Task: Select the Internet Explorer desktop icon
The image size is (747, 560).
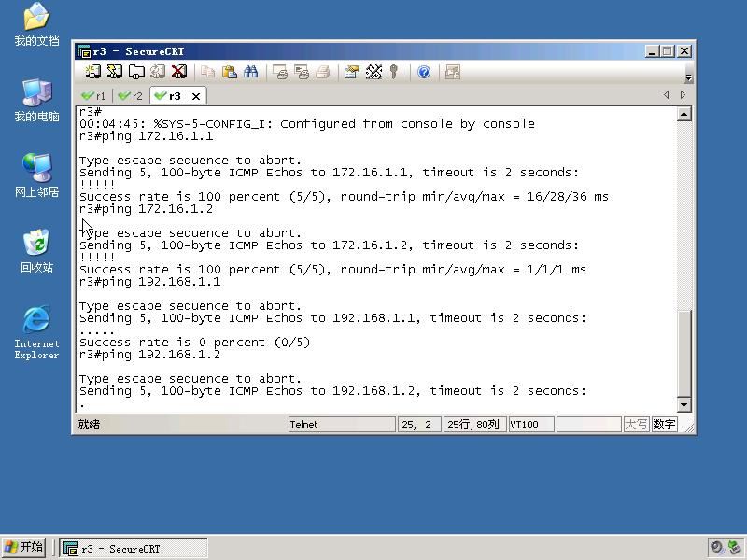Action: tap(36, 332)
